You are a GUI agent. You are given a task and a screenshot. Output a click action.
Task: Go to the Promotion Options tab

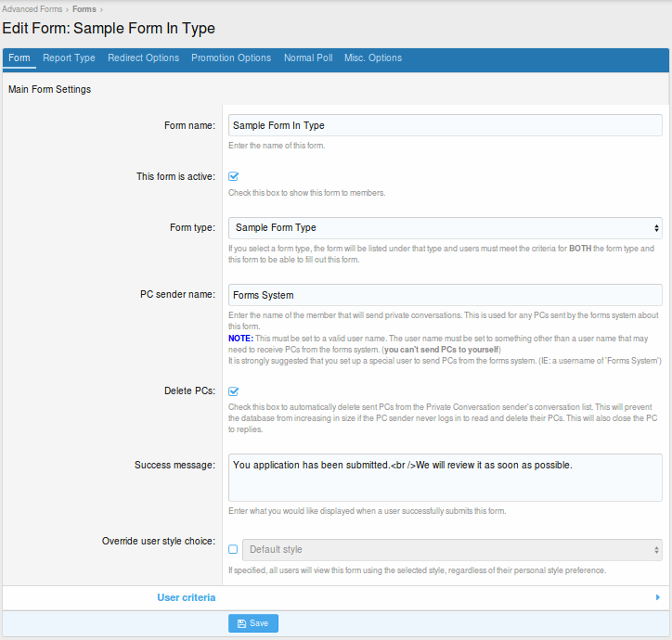231,58
